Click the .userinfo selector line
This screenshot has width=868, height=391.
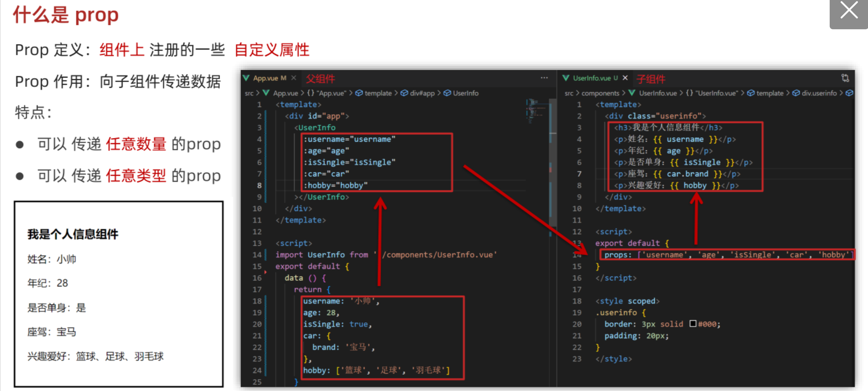620,313
